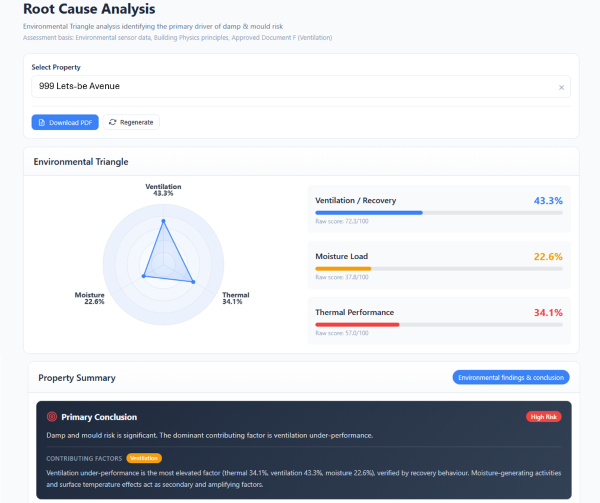
Task: Click the Thermal Performance 34.1% value
Action: 547,313
